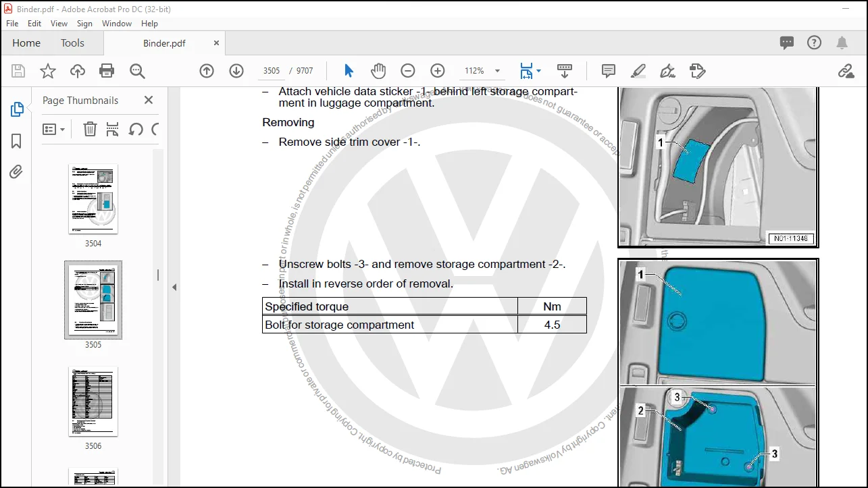Open the Window menu
The image size is (868, 488).
coord(117,23)
